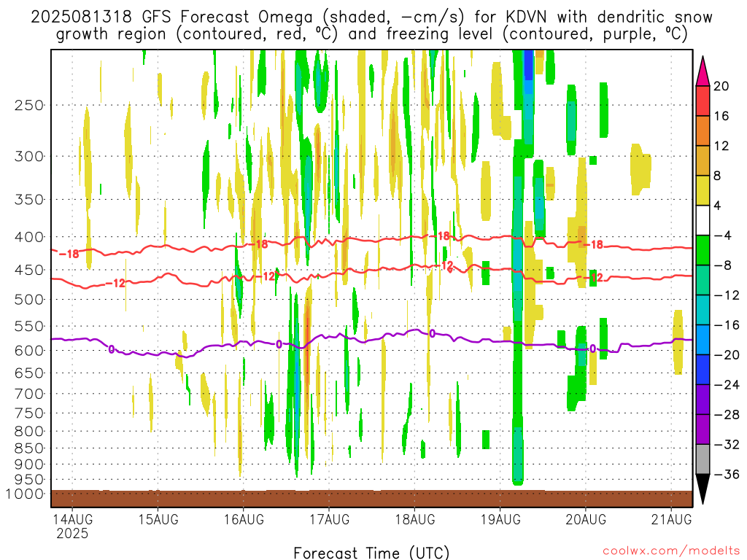
Task: Click the leftmost purple 0 freezing-level label
Action: click(112, 349)
